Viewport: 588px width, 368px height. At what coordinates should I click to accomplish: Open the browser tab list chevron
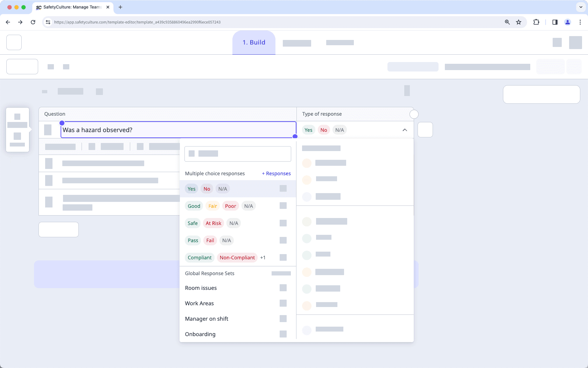click(580, 7)
